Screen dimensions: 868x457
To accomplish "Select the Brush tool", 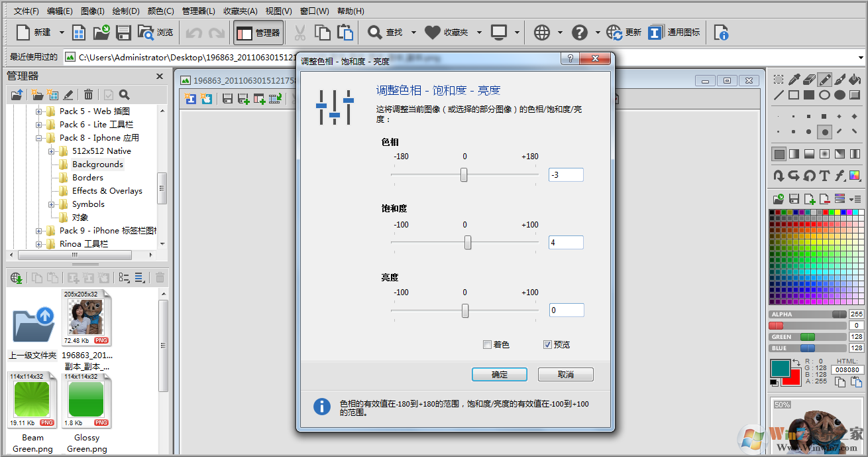I will [x=840, y=80].
